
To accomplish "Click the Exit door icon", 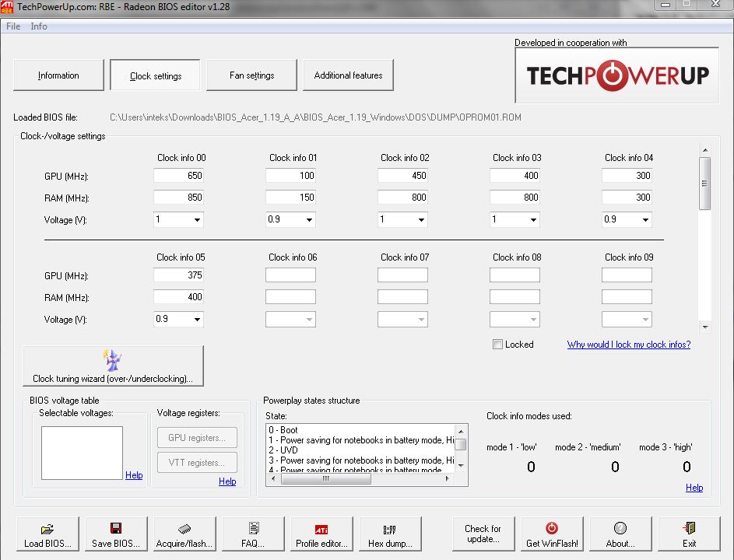I will [689, 528].
